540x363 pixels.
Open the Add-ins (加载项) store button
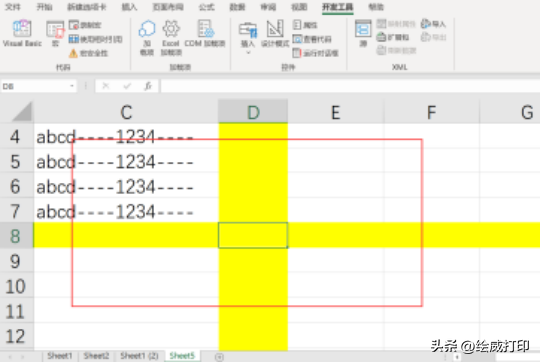147,38
